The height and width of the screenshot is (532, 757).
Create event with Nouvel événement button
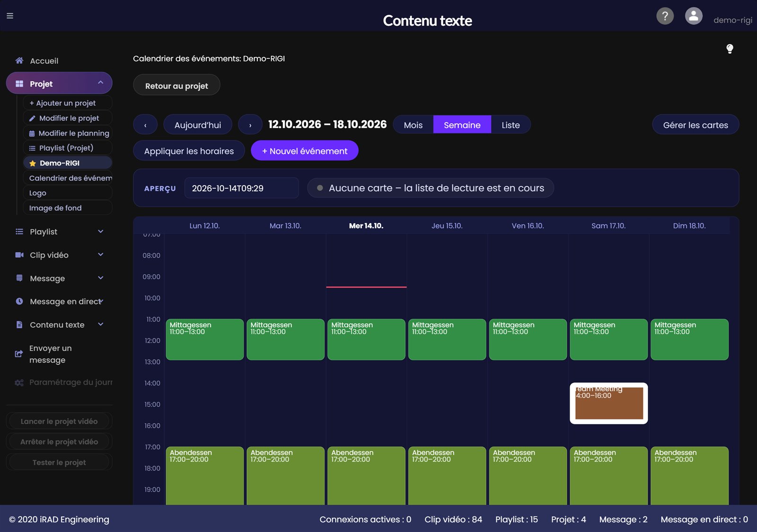tap(305, 151)
